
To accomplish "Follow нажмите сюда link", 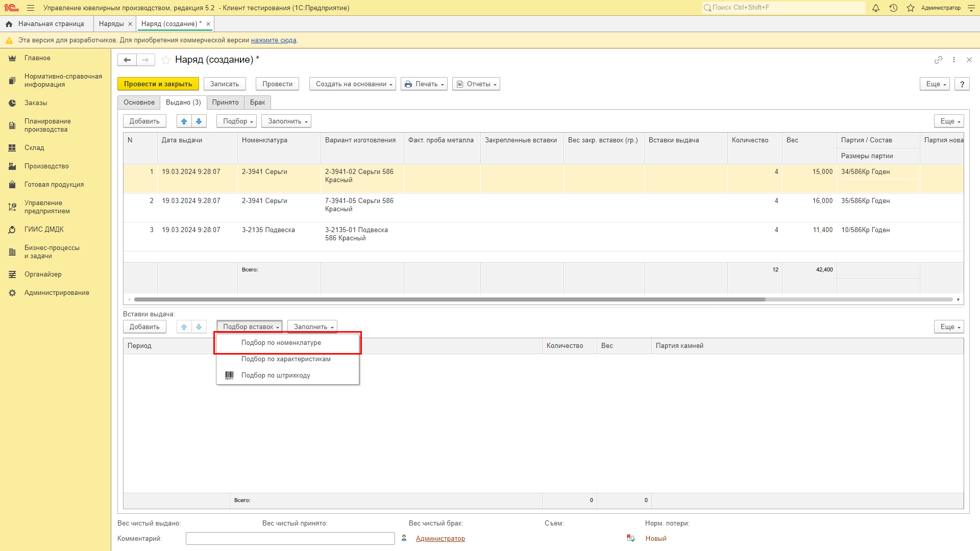I will (x=274, y=40).
